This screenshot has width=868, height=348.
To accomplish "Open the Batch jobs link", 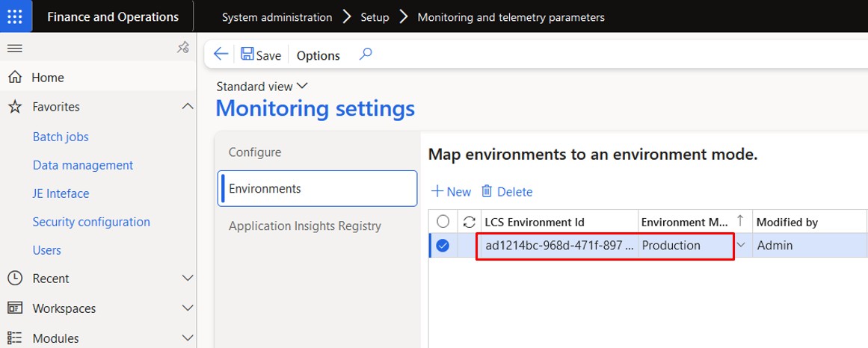I will point(61,137).
